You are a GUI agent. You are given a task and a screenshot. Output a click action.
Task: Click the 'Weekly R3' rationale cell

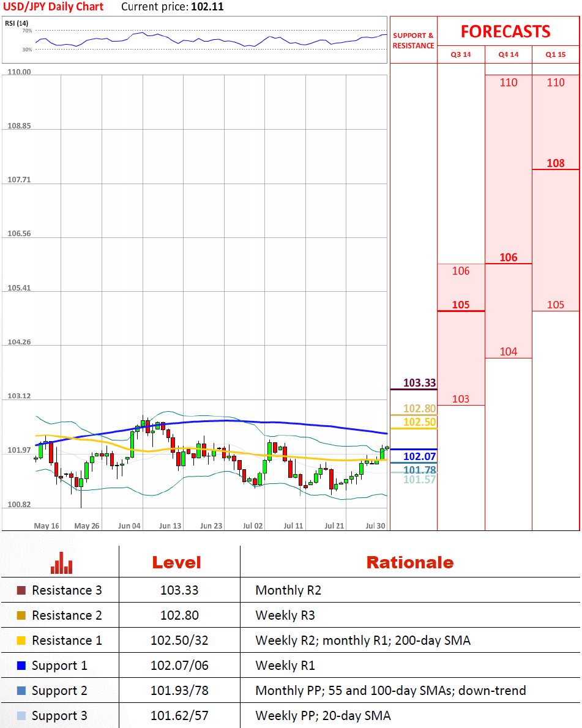[x=285, y=615]
